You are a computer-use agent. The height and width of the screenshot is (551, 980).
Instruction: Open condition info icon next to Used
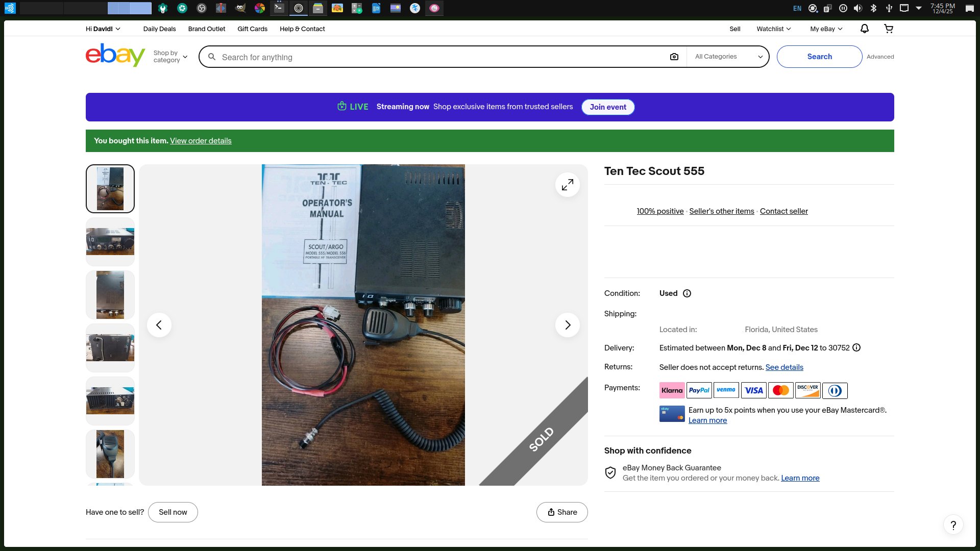pyautogui.click(x=687, y=293)
